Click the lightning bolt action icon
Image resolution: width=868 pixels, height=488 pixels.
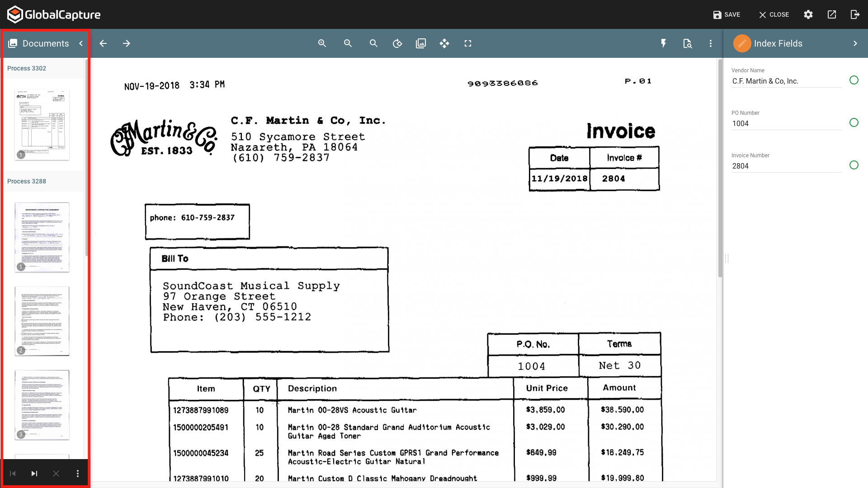(663, 43)
